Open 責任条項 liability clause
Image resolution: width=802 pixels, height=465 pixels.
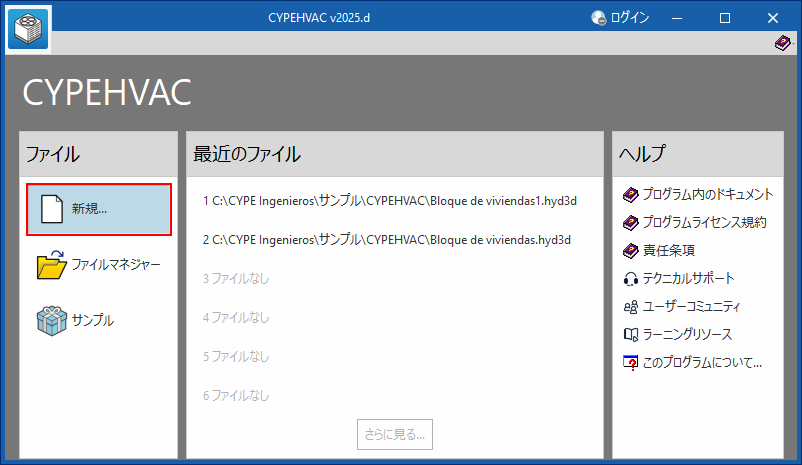point(669,251)
